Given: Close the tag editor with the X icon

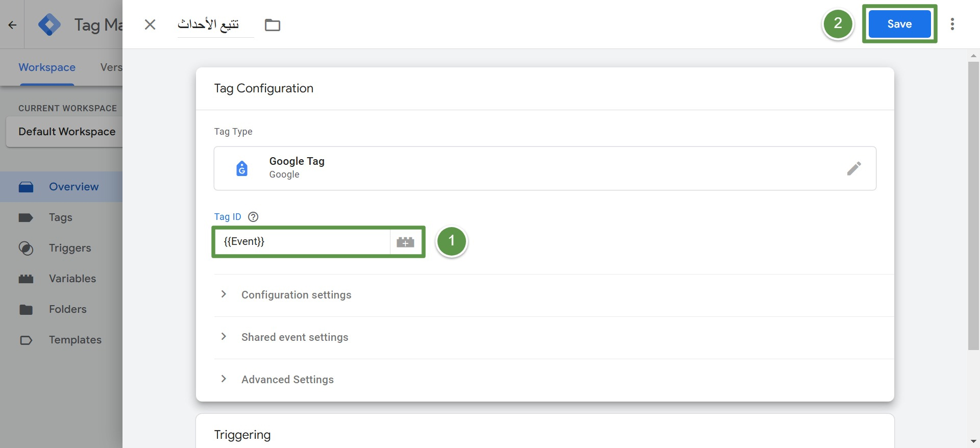Looking at the screenshot, I should pos(150,24).
